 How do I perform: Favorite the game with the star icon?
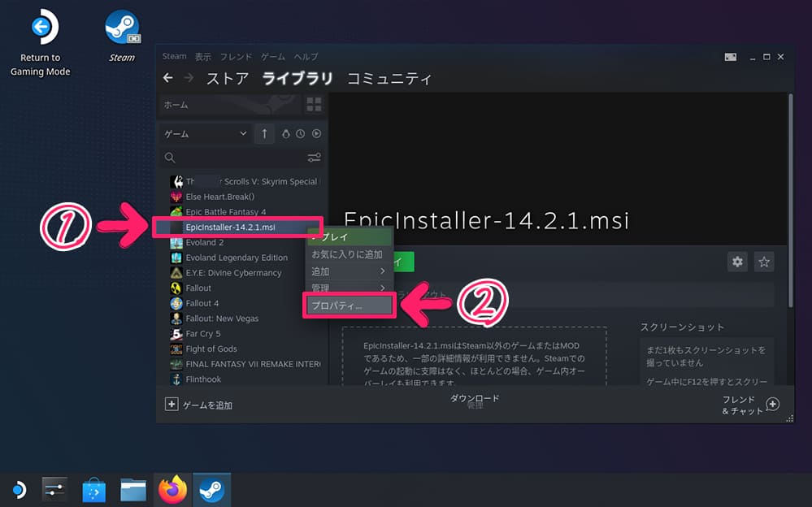tap(764, 262)
